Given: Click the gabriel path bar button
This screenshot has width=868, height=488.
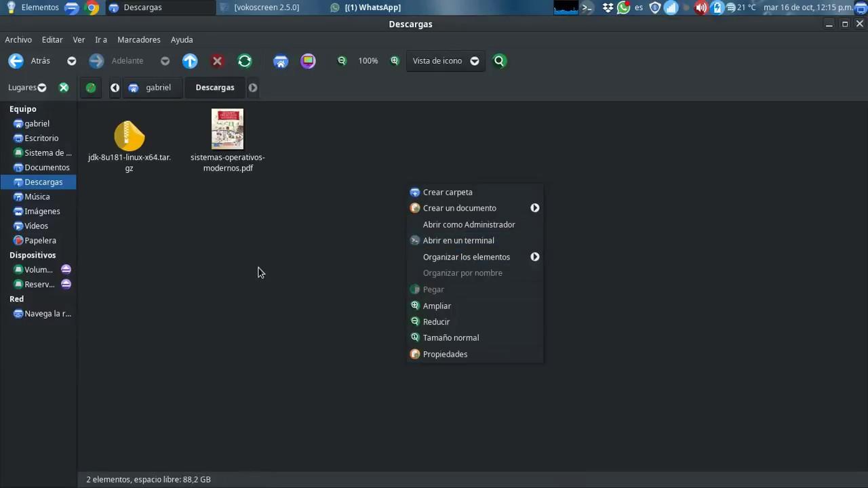Looking at the screenshot, I should point(151,87).
